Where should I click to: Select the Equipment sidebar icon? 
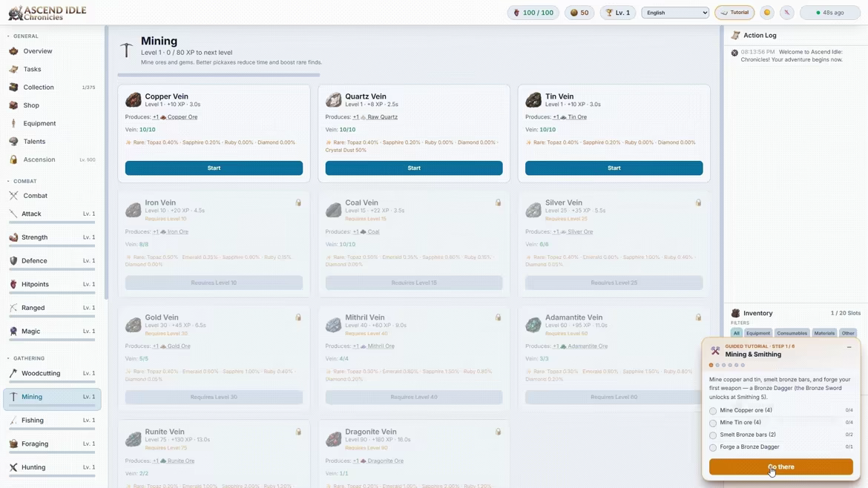[x=13, y=123]
